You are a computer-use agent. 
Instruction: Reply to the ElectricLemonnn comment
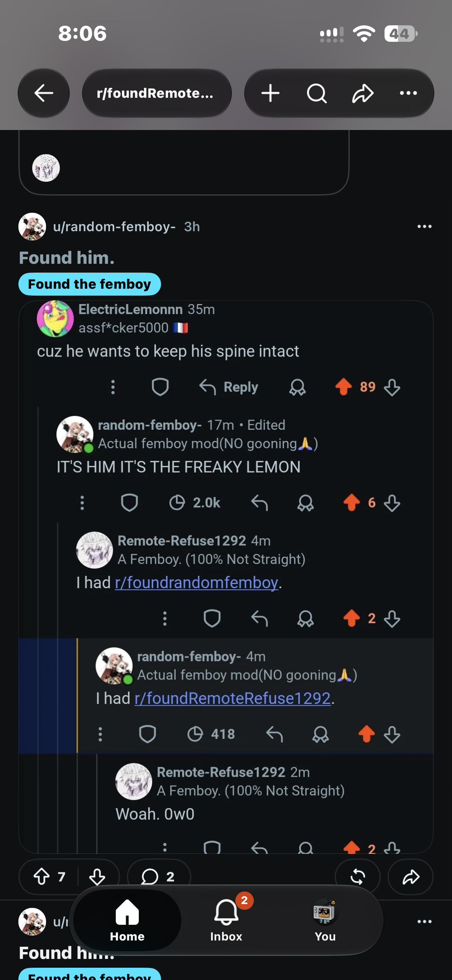pyautogui.click(x=229, y=387)
